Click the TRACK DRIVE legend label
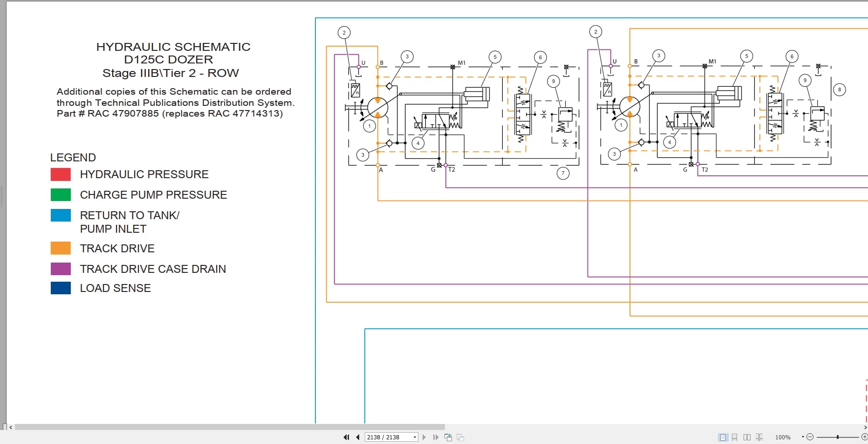 [x=117, y=249]
